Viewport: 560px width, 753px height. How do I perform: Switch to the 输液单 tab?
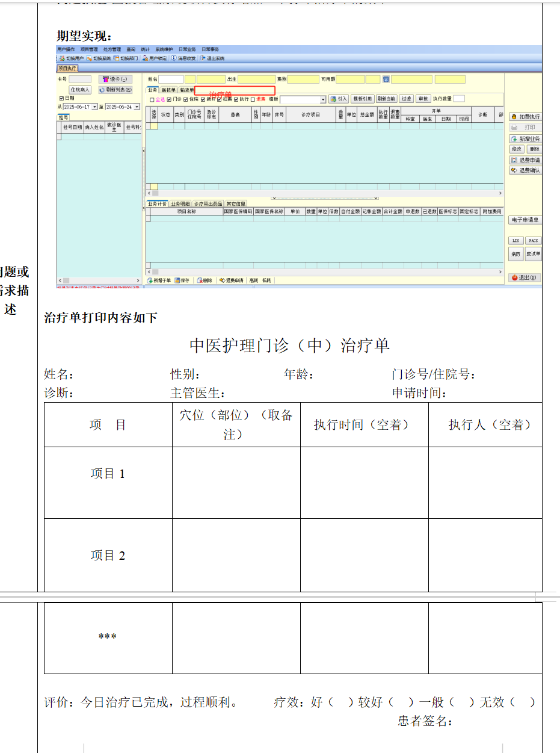[x=186, y=90]
